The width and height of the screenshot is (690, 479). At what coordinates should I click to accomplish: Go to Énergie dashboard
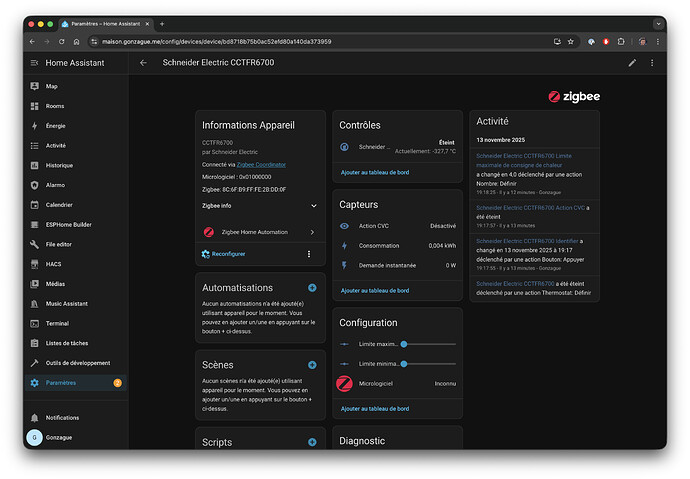pos(76,126)
